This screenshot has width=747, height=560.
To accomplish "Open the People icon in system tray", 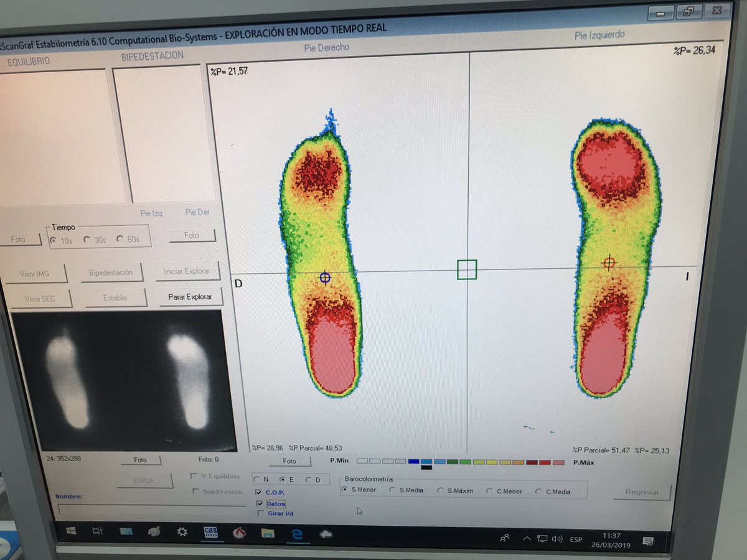I will coord(505,538).
